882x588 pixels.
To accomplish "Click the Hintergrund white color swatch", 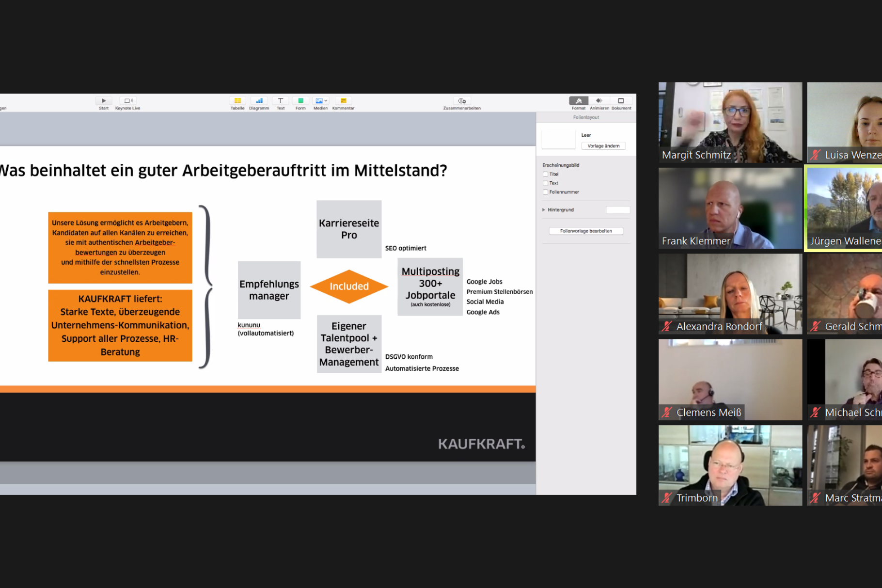I will pos(618,210).
